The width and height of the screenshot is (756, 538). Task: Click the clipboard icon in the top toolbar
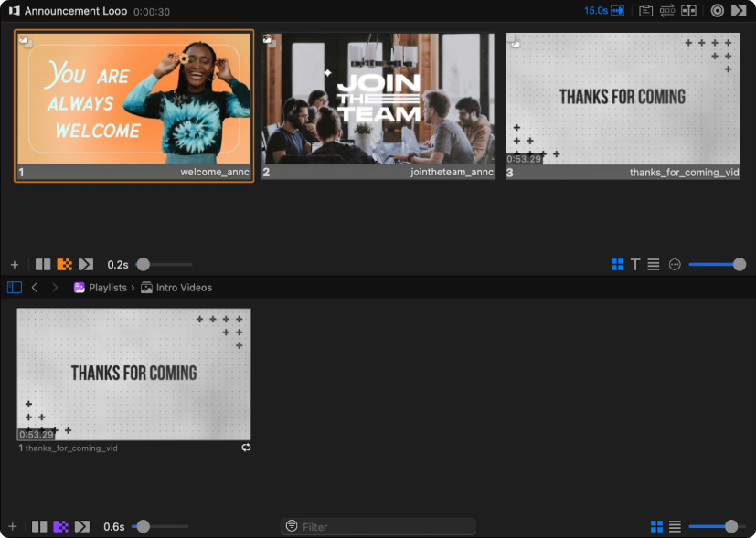pos(646,11)
